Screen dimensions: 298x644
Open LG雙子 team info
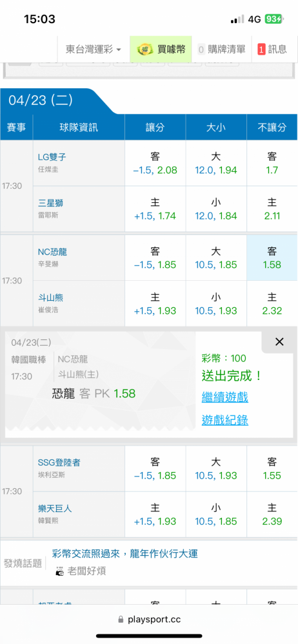52,157
